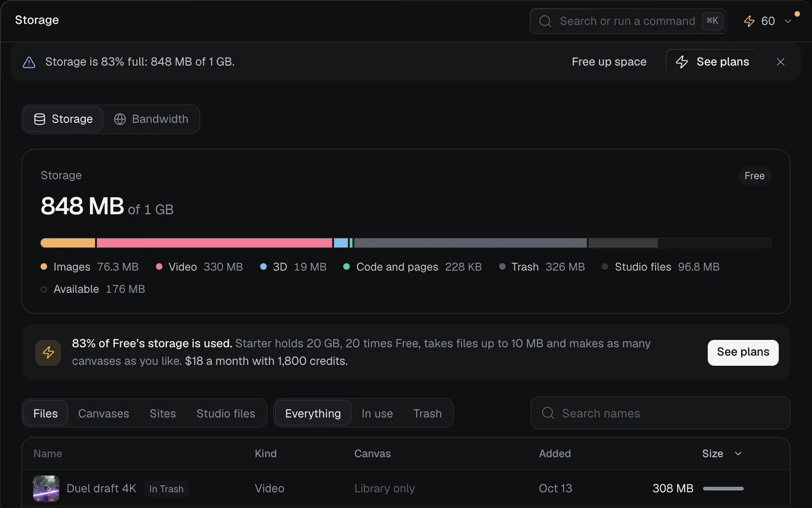Click the Search or run a command field

[628, 21]
